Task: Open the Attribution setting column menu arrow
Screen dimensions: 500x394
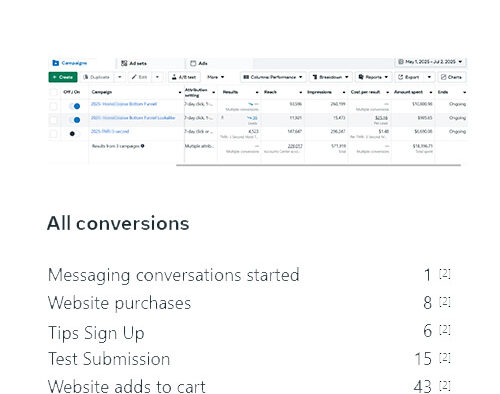Action: click(x=214, y=92)
